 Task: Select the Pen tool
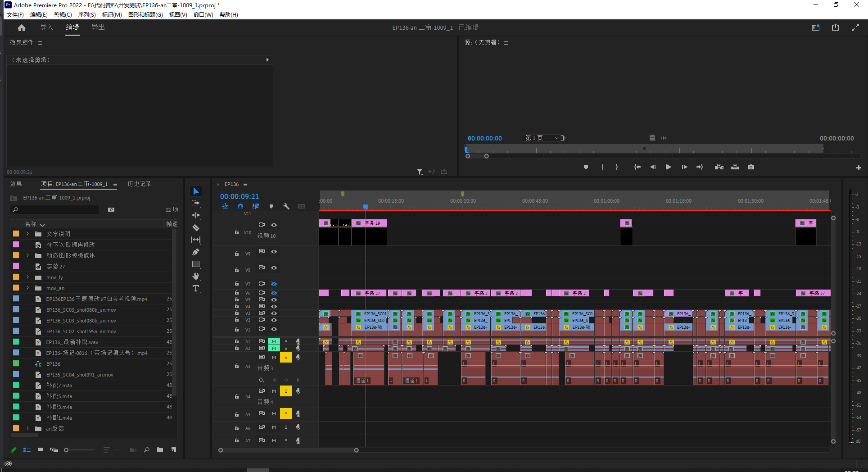(196, 252)
